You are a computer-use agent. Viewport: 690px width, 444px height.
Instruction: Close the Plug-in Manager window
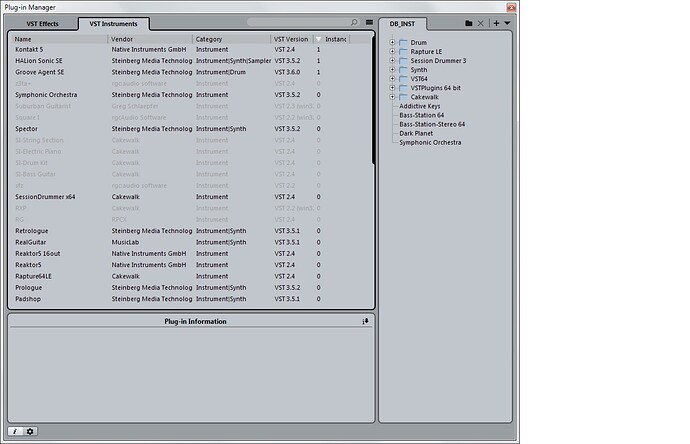pos(511,7)
